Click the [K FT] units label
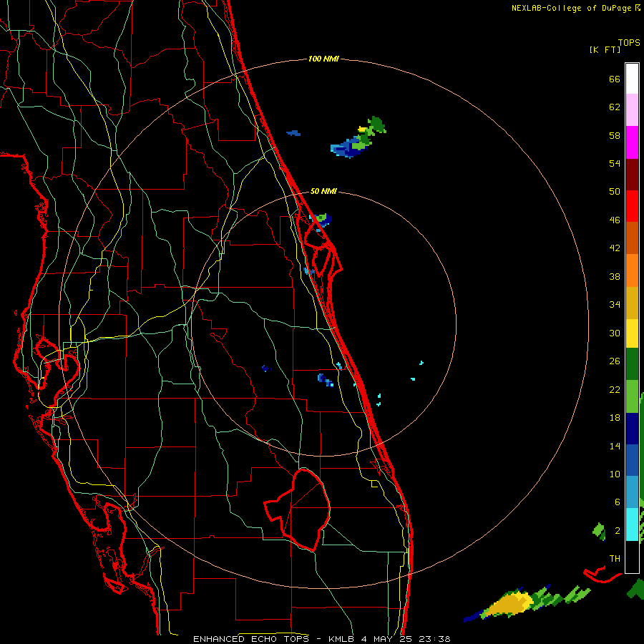Screen dimensions: 644x644 coord(605,49)
